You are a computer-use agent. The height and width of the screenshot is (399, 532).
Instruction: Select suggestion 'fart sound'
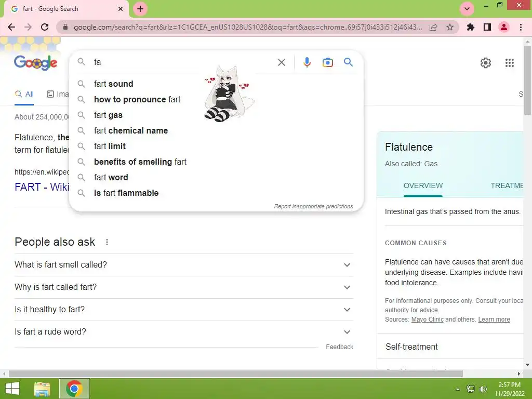click(216, 84)
